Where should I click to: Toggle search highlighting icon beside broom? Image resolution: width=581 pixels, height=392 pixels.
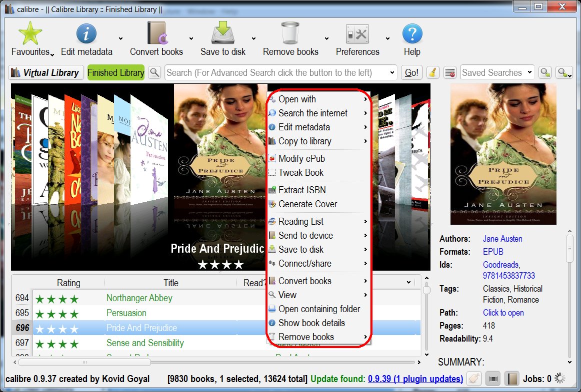pos(449,72)
